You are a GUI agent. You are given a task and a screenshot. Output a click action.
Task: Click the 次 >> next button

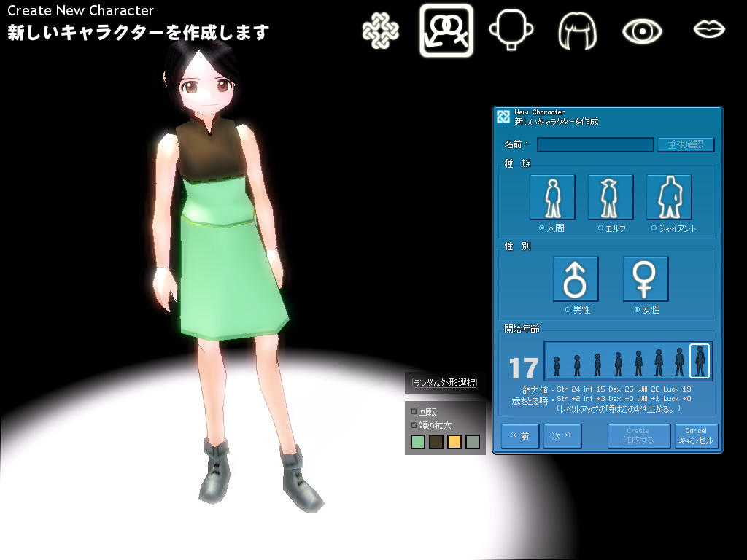tap(562, 436)
